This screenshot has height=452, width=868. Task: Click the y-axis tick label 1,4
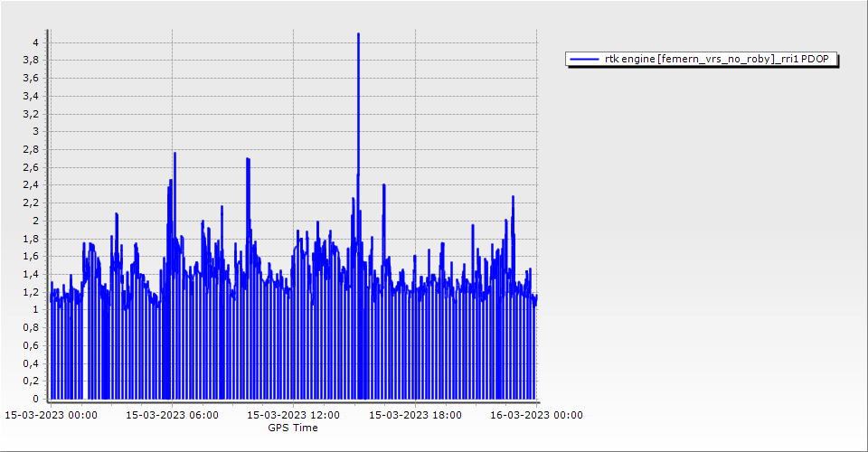(31, 274)
